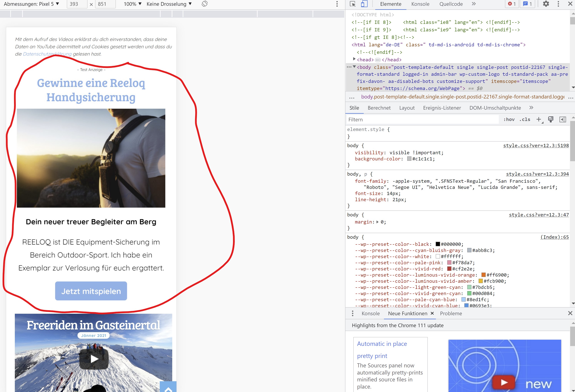Open the drawer three-dot menu

click(x=353, y=313)
